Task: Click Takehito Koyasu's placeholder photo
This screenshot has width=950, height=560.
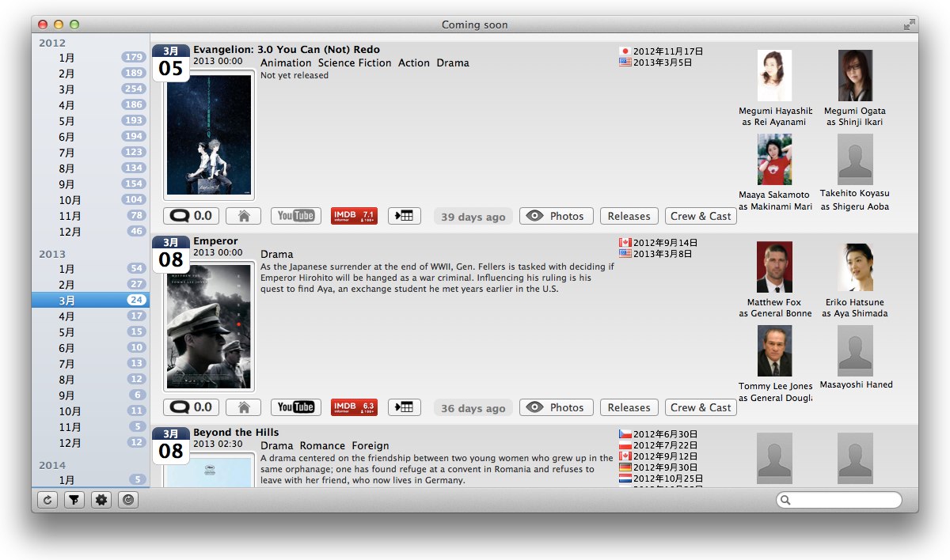Action: point(855,160)
